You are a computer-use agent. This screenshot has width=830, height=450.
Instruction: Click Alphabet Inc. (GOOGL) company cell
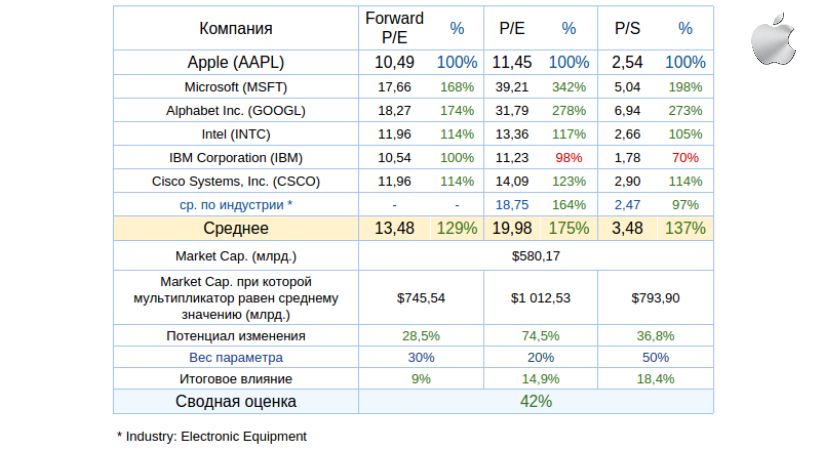(235, 110)
